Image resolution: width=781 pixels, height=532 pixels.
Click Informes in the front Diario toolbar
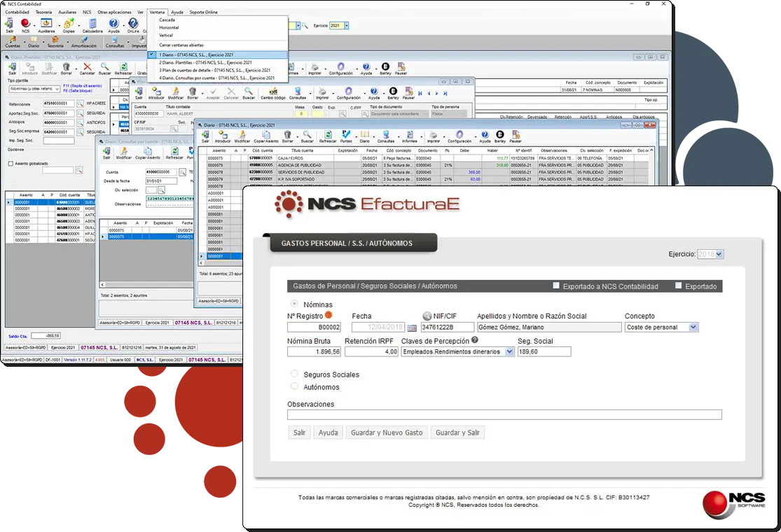click(x=410, y=137)
